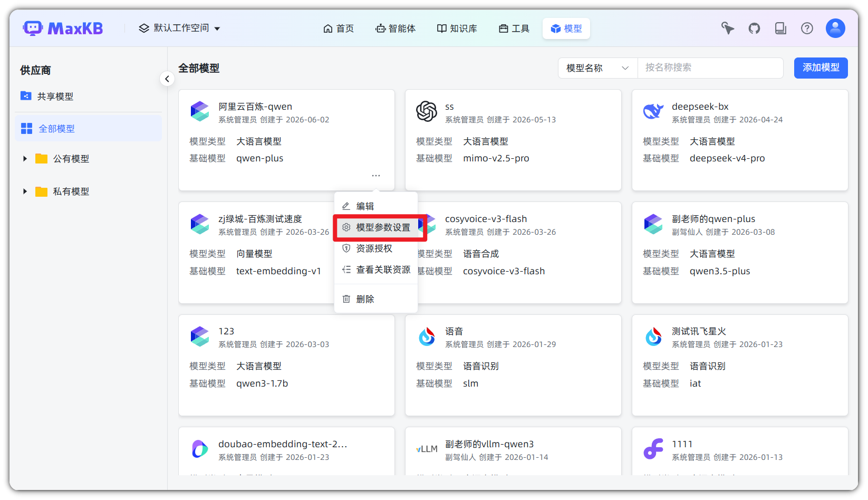Open the 模型名称 search type dropdown
868x500 pixels.
[597, 68]
